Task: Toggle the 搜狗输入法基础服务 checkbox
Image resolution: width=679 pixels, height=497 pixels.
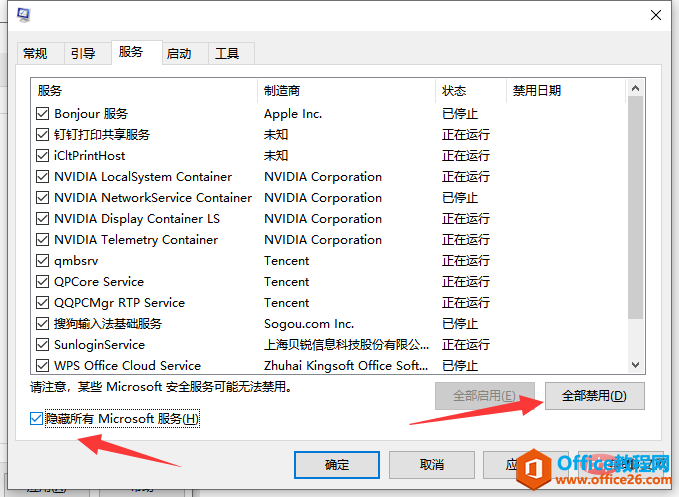Action: tap(42, 323)
